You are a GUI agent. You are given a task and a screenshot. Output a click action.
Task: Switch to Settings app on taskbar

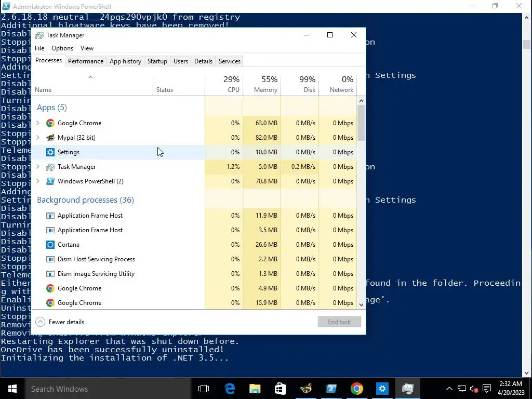(x=382, y=389)
